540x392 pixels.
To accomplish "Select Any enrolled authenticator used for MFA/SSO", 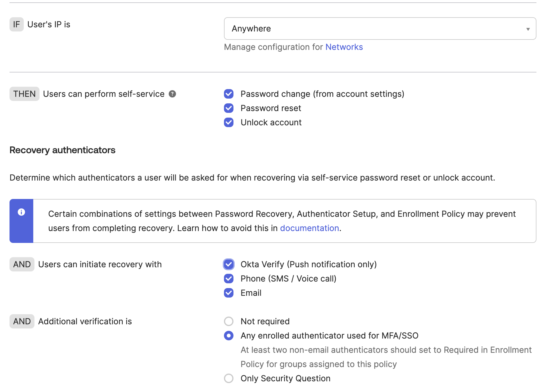I will [x=229, y=336].
